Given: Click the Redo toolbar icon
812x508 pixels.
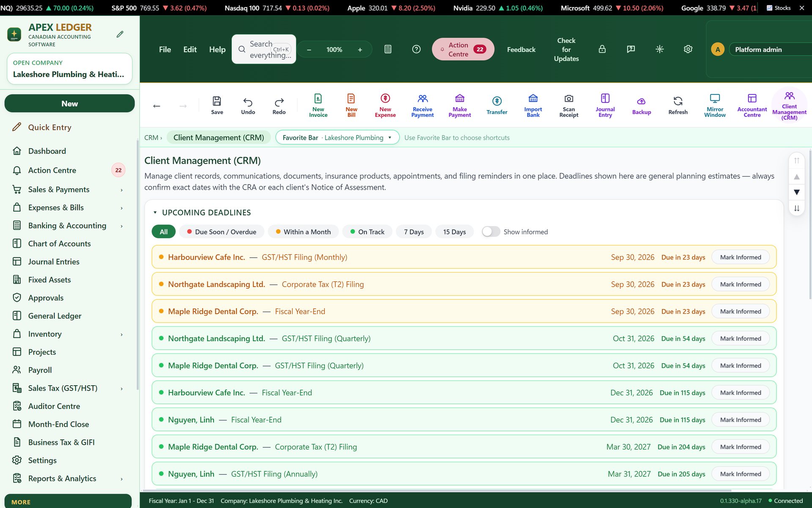Looking at the screenshot, I should pyautogui.click(x=279, y=105).
